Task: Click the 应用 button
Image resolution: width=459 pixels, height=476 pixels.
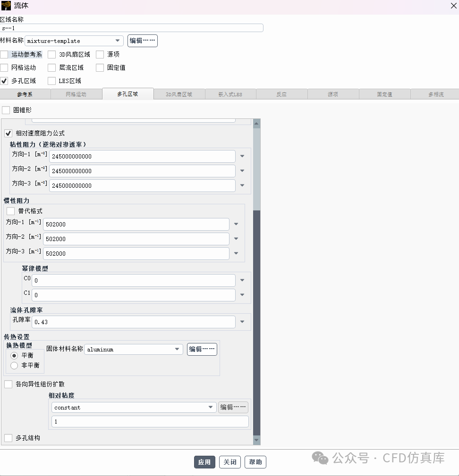Action: tap(204, 462)
